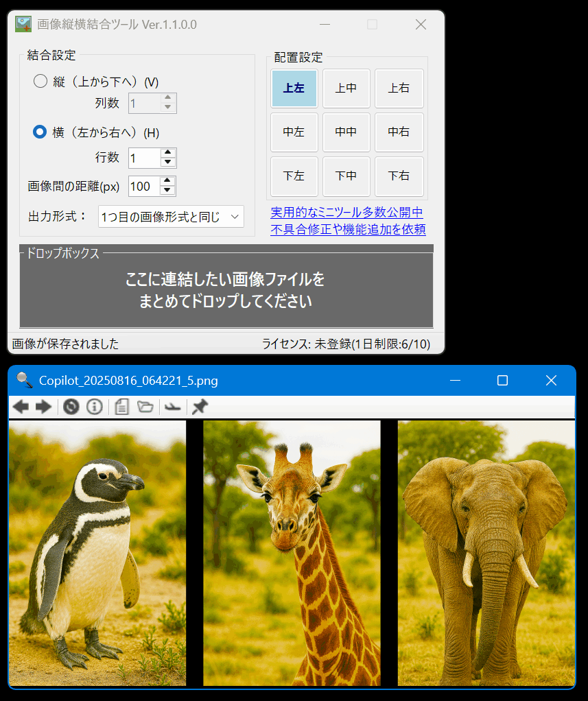Click the document page icon in viewer toolbar
The width and height of the screenshot is (588, 701).
coord(121,407)
